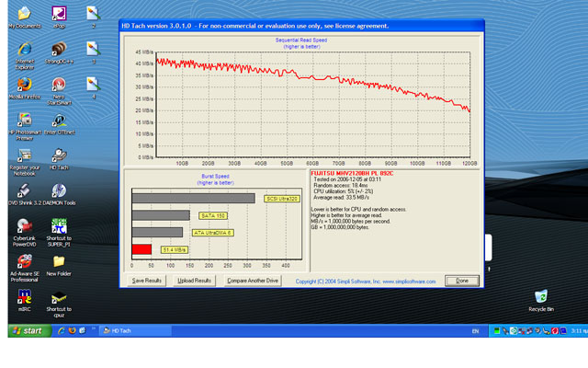
Task: Click the HD Tach window title bar
Action: coord(301,26)
